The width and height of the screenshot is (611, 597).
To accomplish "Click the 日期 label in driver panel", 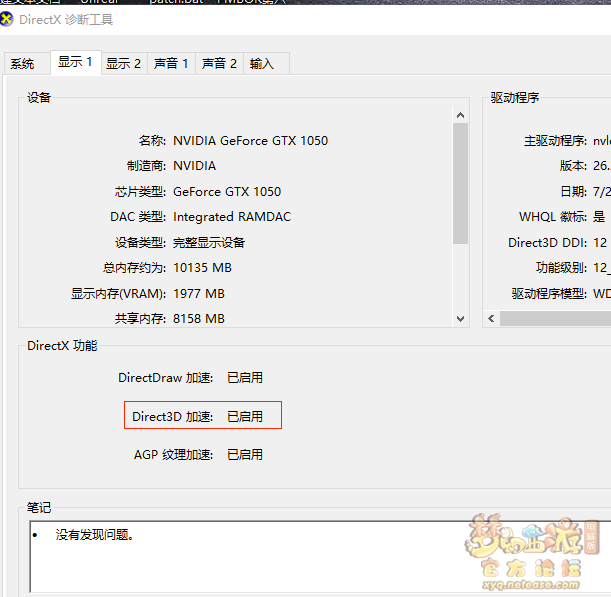I will pyautogui.click(x=573, y=192).
